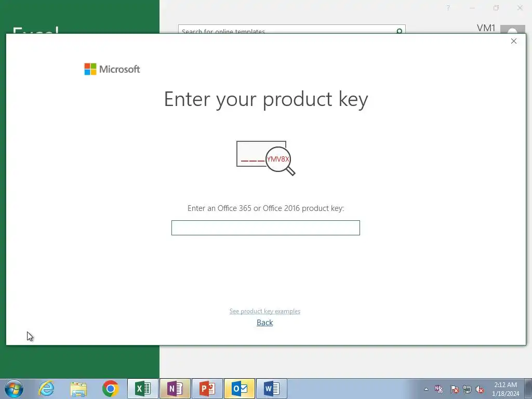Open OneNote from taskbar

coord(175,389)
